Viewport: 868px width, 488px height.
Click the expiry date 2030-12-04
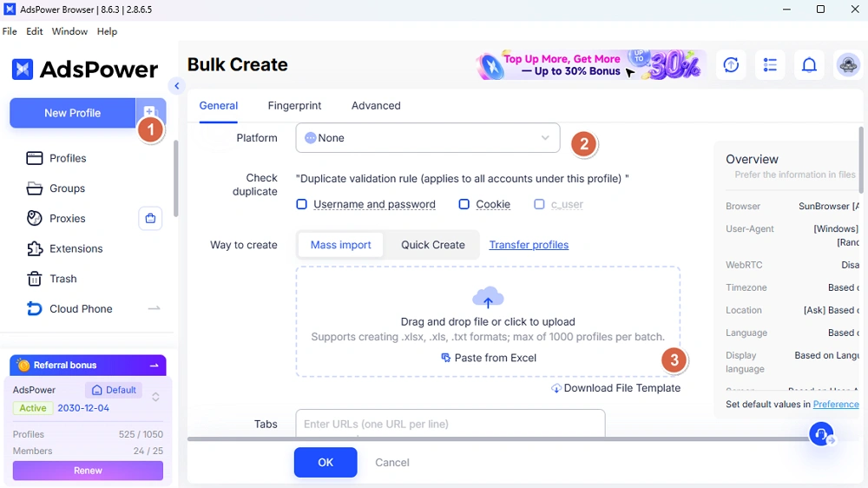[x=83, y=408]
